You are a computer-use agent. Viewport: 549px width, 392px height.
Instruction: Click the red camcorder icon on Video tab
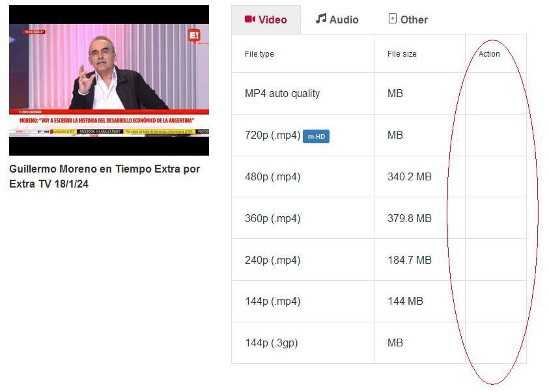(250, 20)
